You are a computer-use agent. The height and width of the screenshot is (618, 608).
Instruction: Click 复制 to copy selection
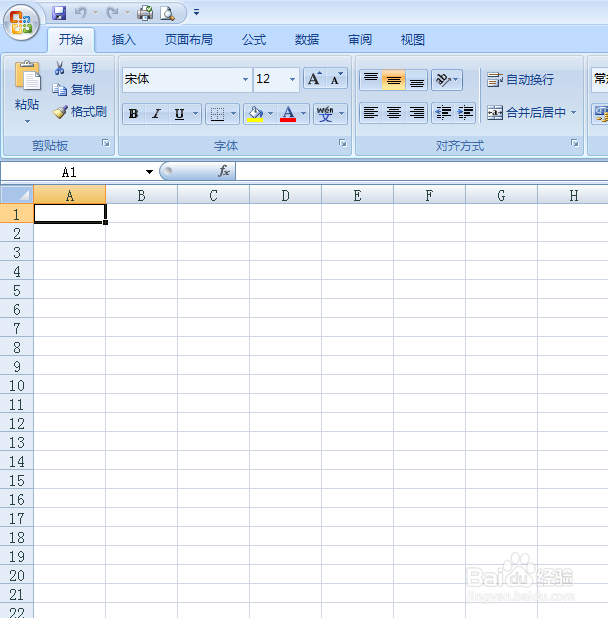pos(74,90)
